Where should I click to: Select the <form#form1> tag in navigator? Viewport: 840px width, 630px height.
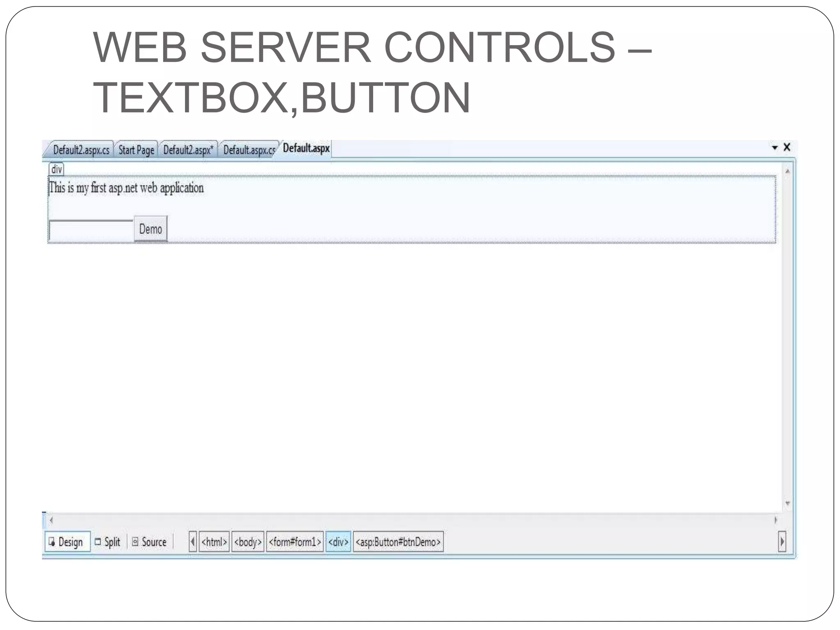coord(295,542)
